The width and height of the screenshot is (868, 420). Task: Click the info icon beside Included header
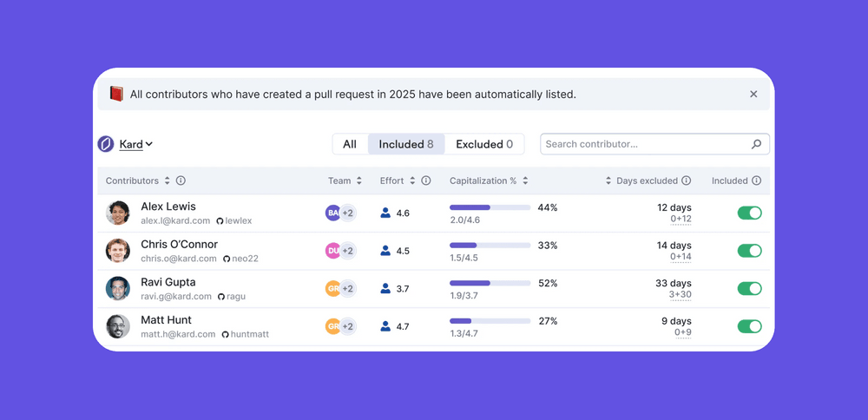point(756,181)
